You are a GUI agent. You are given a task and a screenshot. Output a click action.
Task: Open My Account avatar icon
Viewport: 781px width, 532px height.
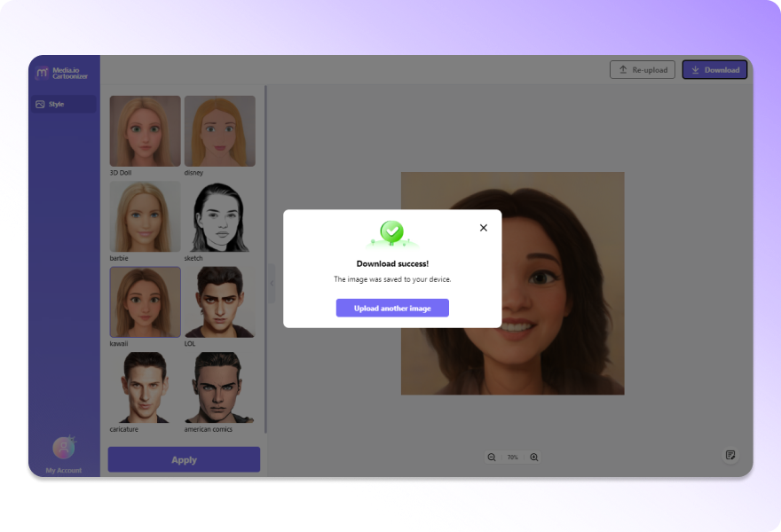(x=63, y=448)
